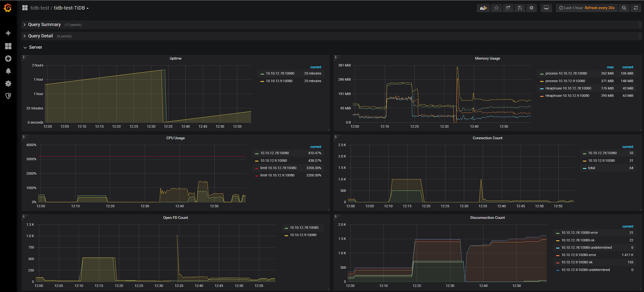Click the Memory Usage panel title
644x292 pixels.
point(487,58)
